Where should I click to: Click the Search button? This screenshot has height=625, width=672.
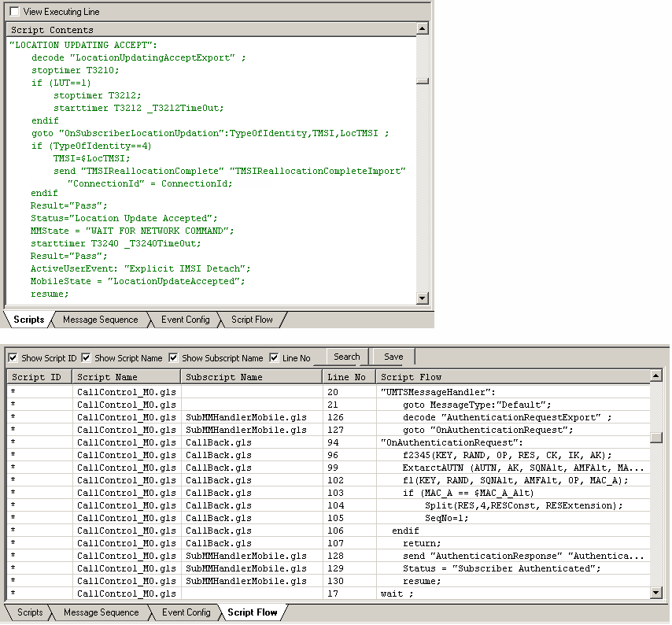click(x=346, y=357)
